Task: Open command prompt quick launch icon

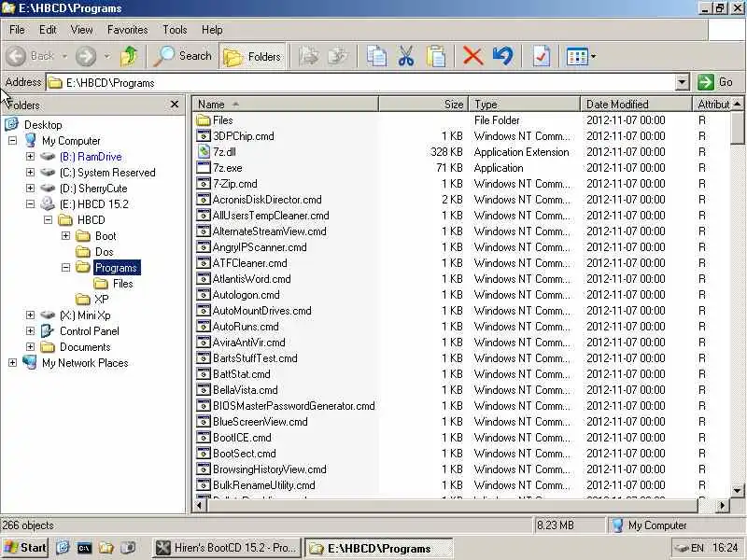Action: pos(84,548)
